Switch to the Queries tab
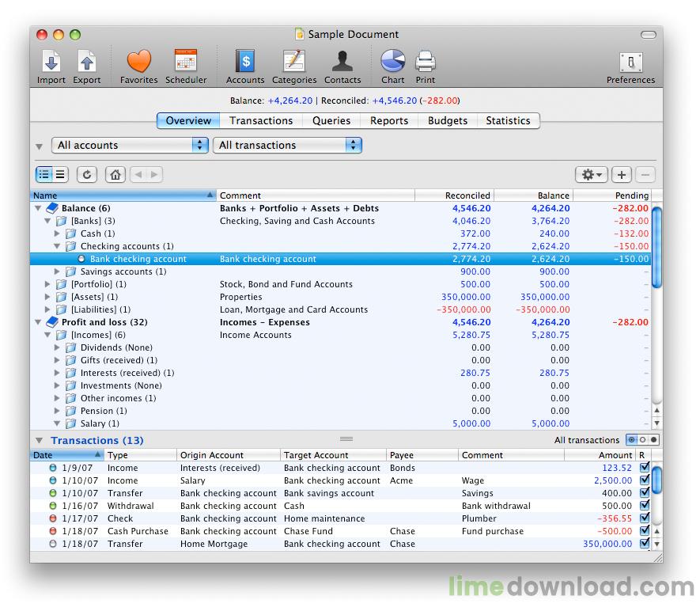The height and width of the screenshot is (611, 700). 331,120
